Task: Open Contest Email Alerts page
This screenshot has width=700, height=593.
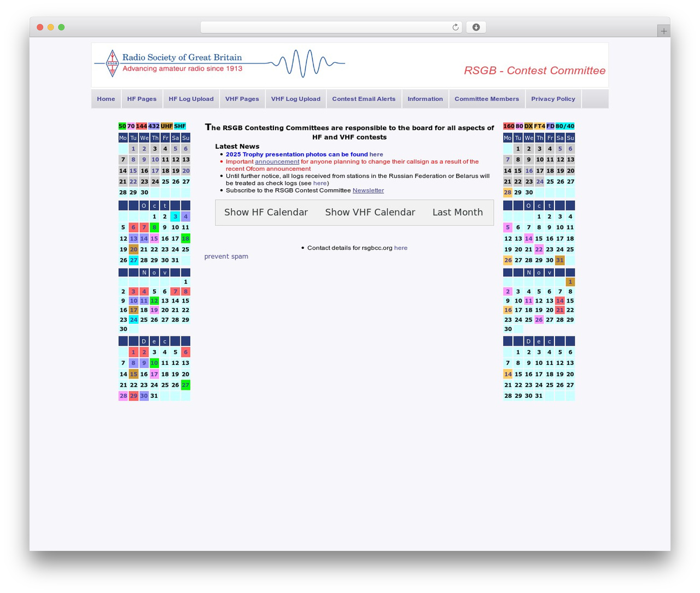Action: [364, 99]
